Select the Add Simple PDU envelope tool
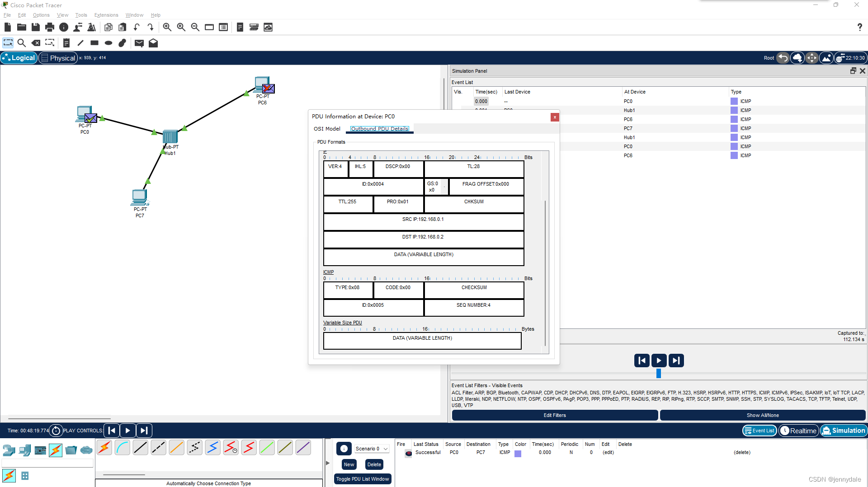This screenshot has height=487, width=868. 139,43
